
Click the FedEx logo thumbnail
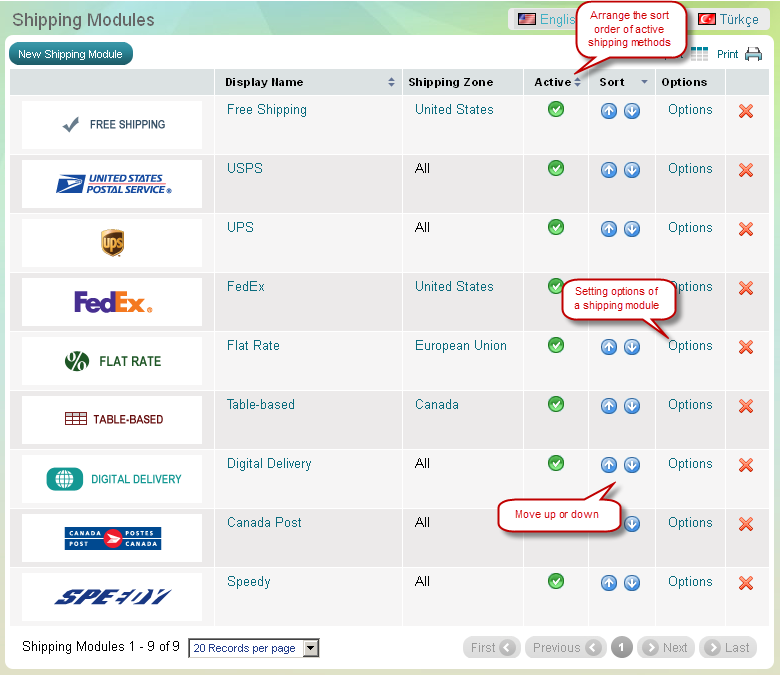(x=112, y=302)
